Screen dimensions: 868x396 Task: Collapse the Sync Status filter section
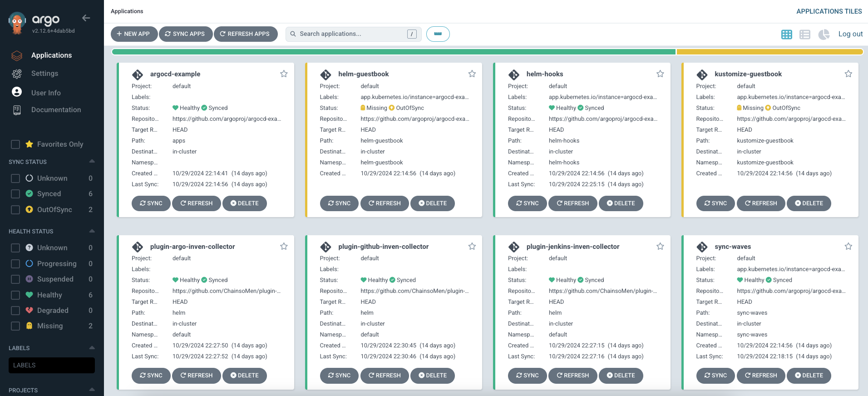pyautogui.click(x=92, y=161)
